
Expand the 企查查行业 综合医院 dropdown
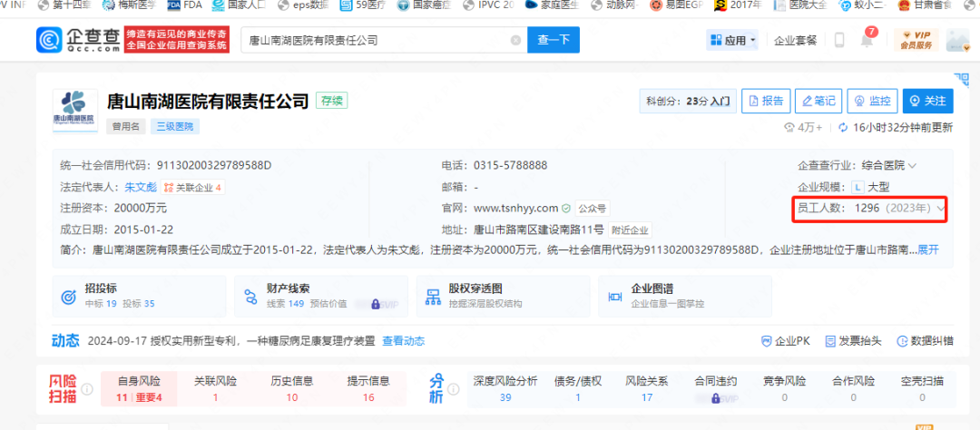tap(912, 165)
